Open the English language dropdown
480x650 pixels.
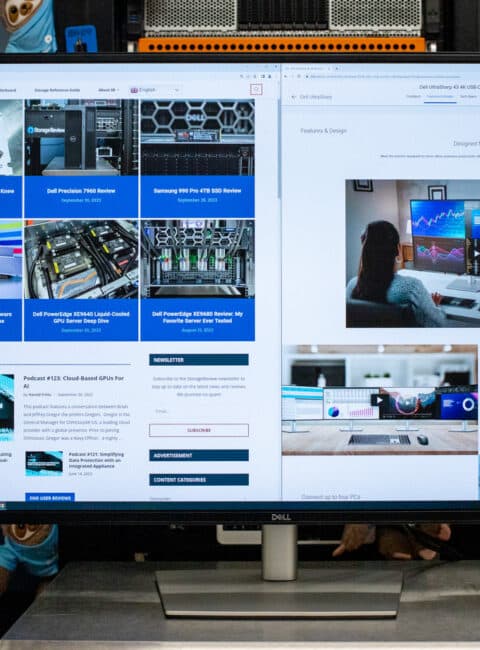coord(155,90)
